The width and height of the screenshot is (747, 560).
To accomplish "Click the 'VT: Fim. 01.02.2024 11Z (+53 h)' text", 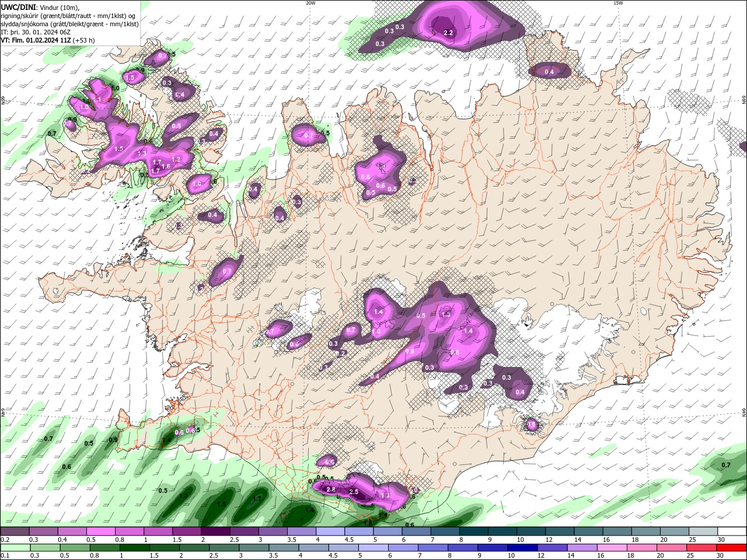I will 48,40.
